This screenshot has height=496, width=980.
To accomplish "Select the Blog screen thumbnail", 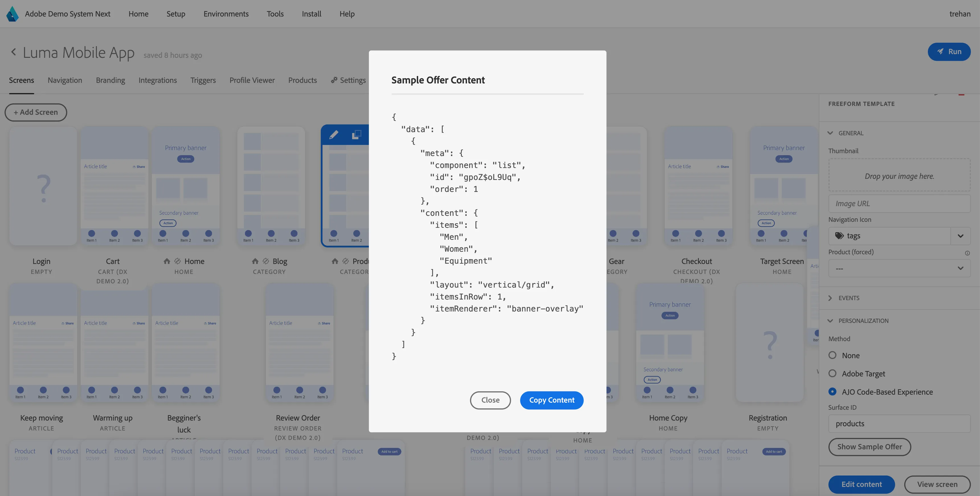I will pos(271,186).
